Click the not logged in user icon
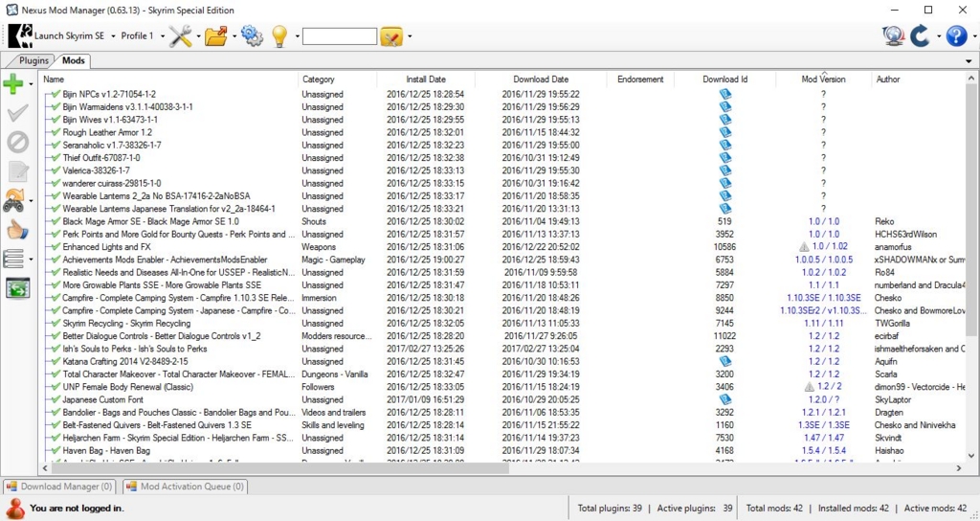 point(15,508)
